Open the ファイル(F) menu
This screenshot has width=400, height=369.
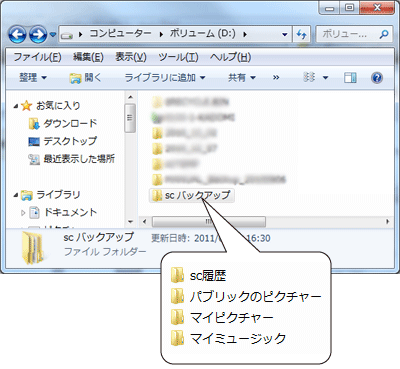[37, 57]
